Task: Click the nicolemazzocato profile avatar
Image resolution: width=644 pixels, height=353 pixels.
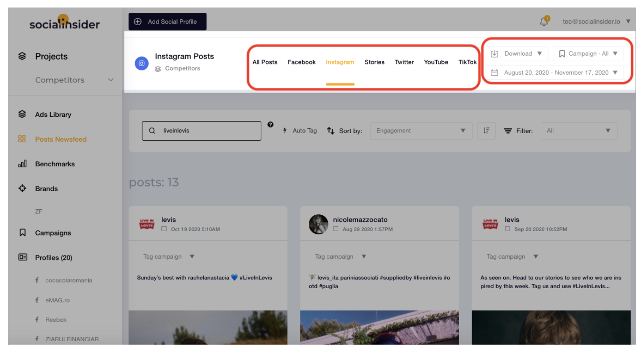Action: pos(318,224)
